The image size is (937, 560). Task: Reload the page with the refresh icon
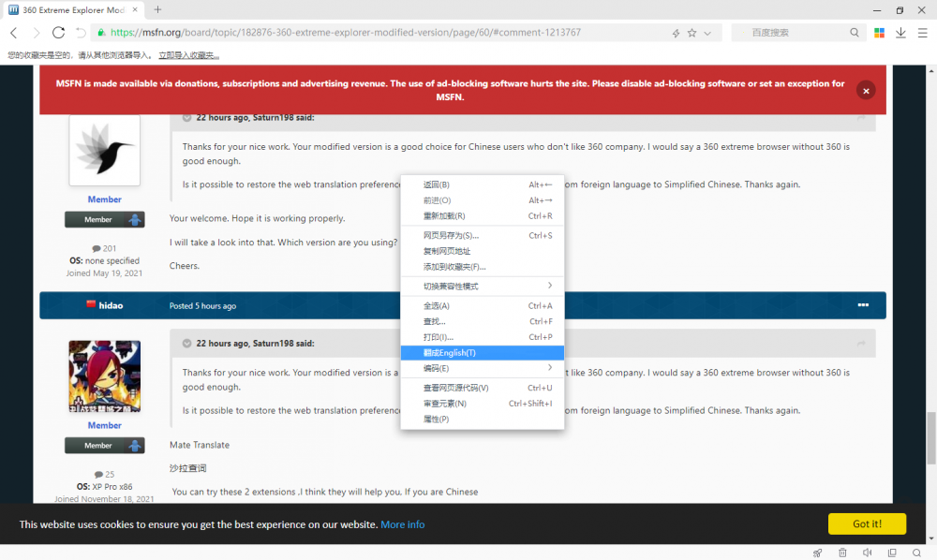point(58,33)
